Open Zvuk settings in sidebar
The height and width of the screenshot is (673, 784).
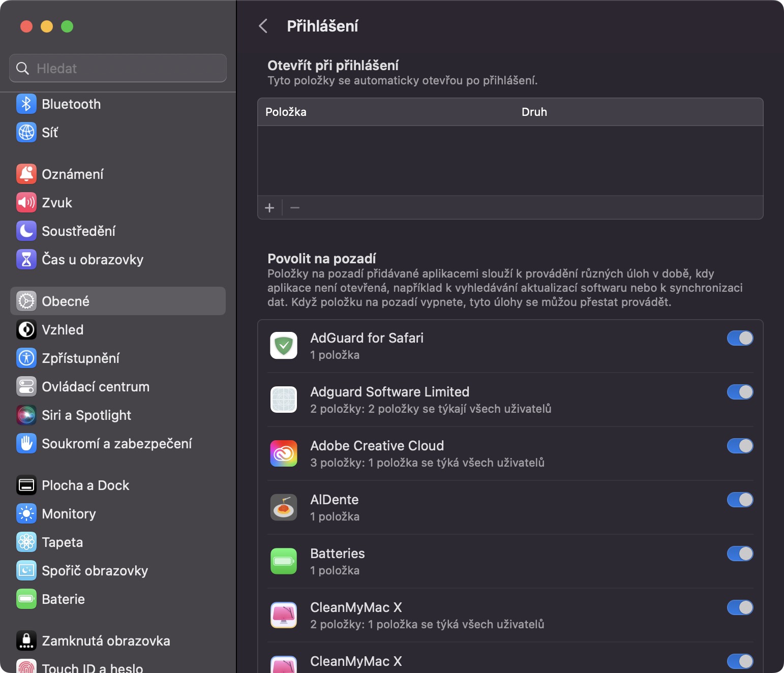click(x=57, y=203)
